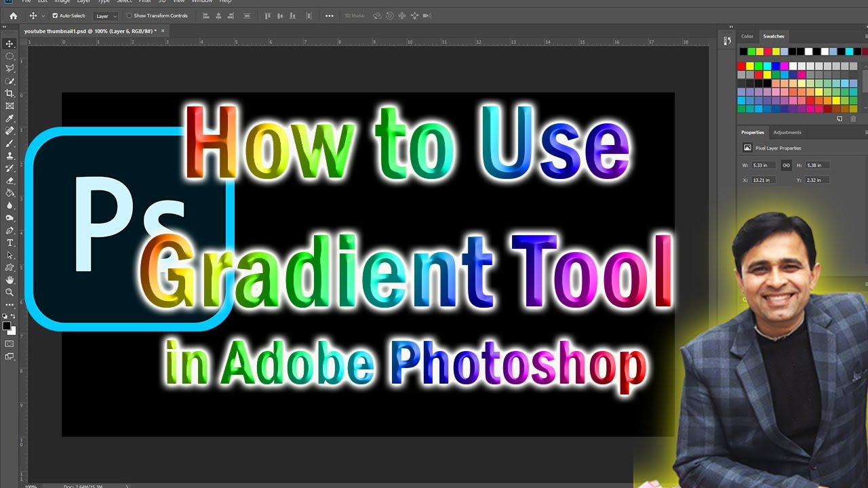Click the H height field 5.38 in
This screenshot has height=488, width=868.
tap(817, 165)
